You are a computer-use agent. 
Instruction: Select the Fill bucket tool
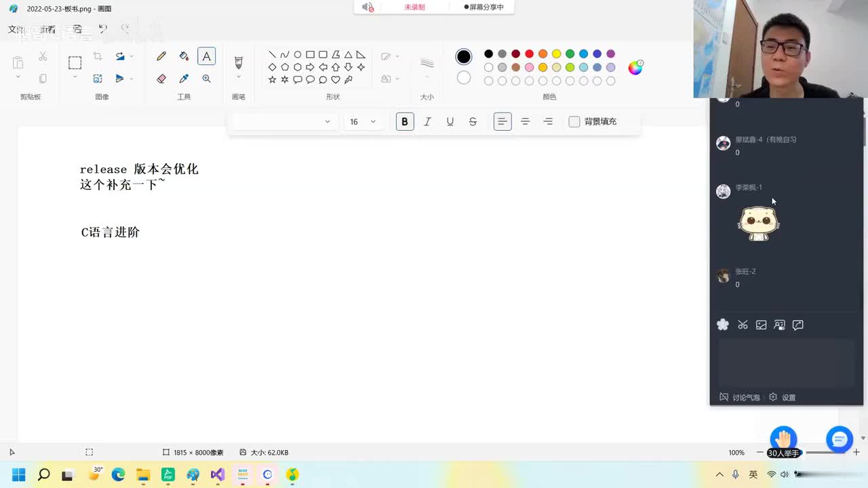184,56
